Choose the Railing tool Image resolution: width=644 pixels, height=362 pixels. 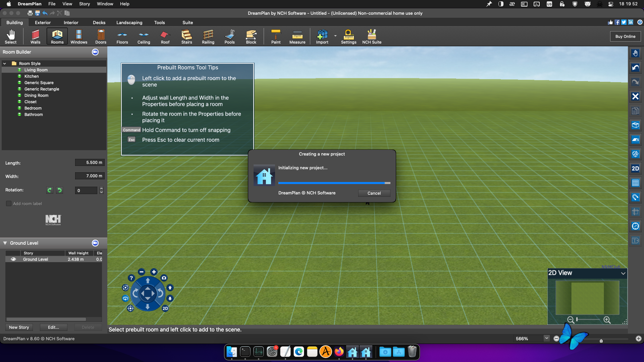click(208, 37)
